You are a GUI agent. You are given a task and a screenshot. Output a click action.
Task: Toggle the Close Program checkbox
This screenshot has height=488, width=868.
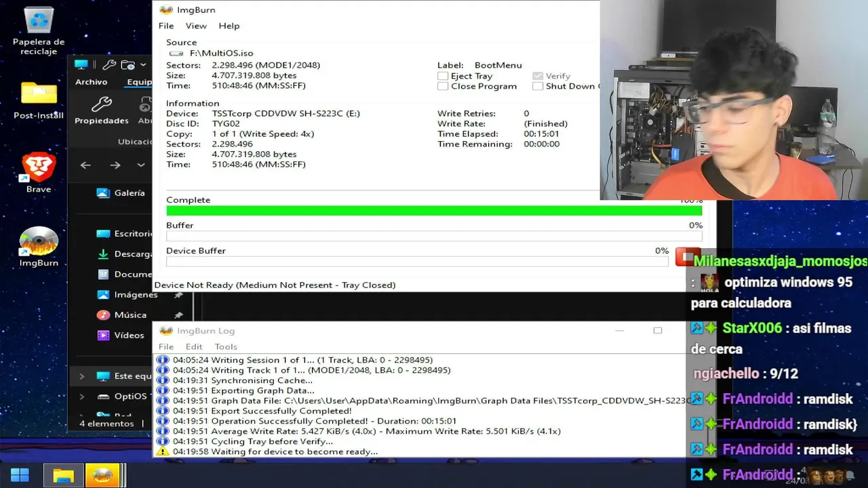click(443, 86)
